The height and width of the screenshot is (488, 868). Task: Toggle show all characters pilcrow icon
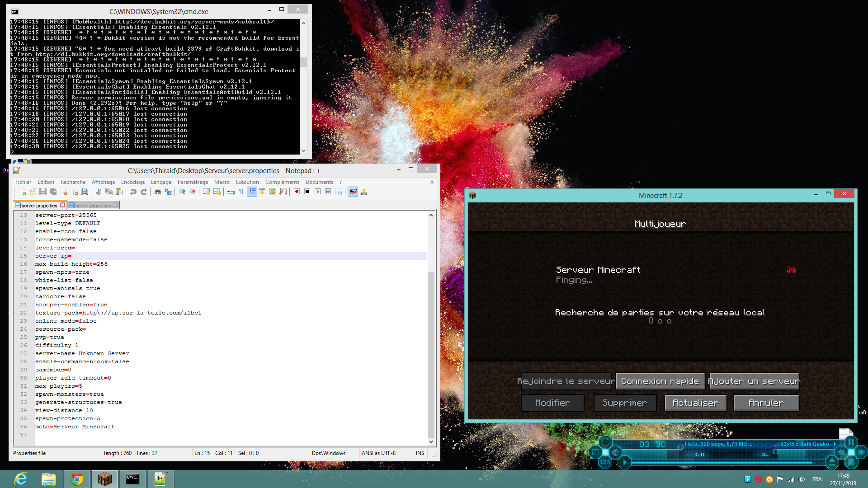click(241, 192)
